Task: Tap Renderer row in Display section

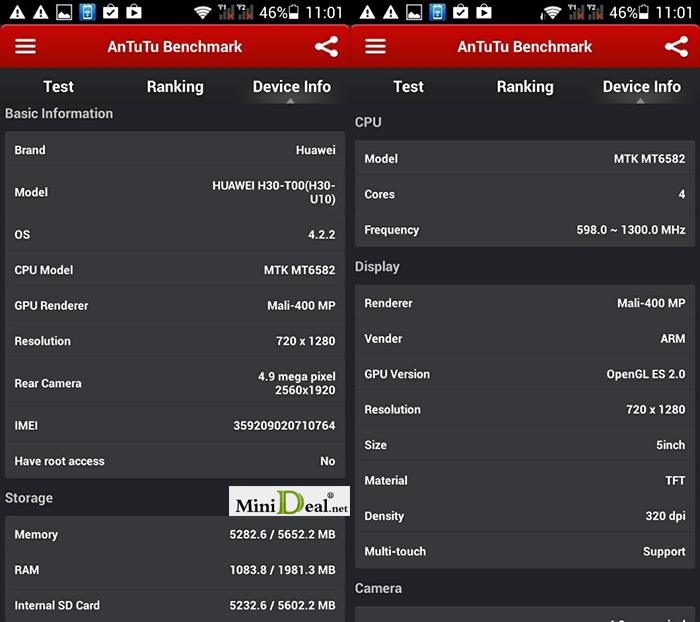Action: [x=525, y=303]
